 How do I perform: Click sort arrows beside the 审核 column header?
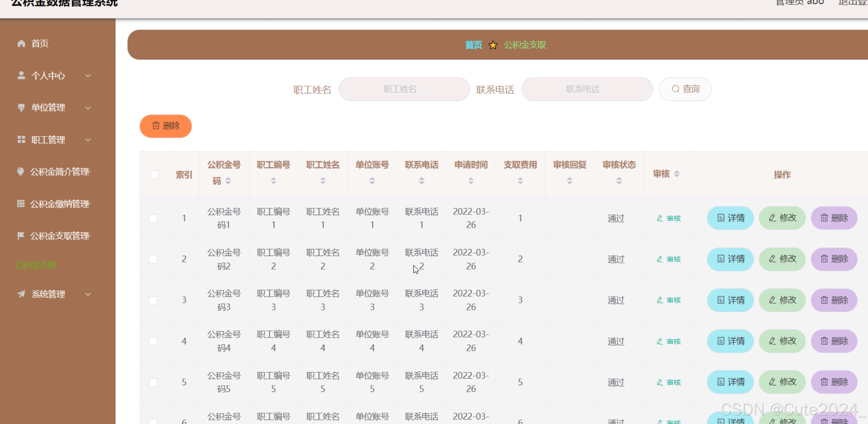676,174
